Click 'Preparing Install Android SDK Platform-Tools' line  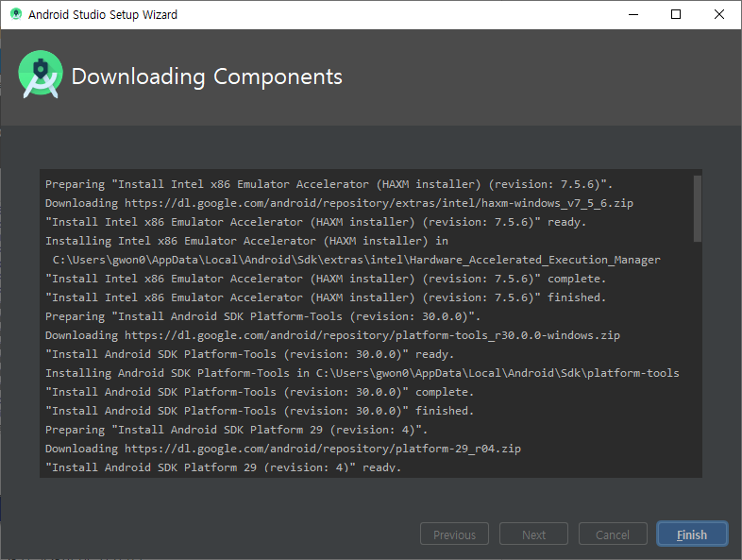coord(263,316)
